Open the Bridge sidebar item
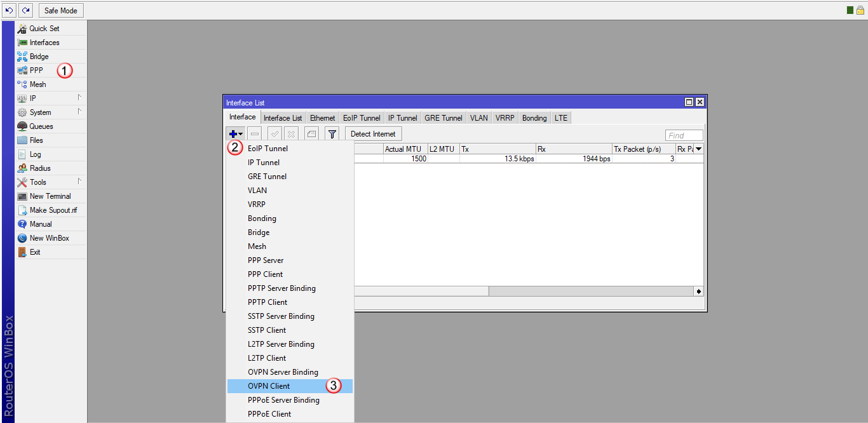Image resolution: width=868 pixels, height=423 pixels. (51, 57)
